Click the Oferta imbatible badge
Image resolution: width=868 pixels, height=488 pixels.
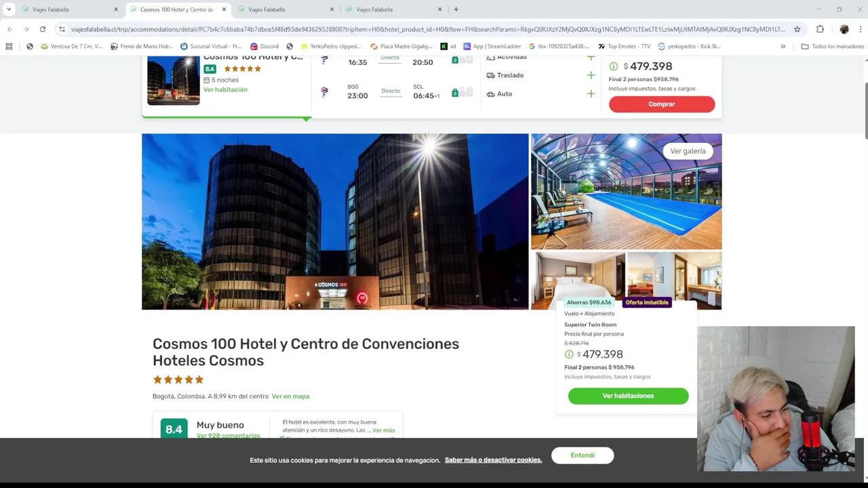pos(647,302)
